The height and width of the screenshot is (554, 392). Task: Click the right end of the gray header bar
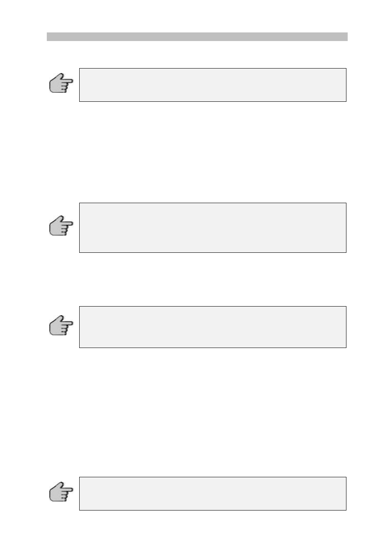(345, 37)
